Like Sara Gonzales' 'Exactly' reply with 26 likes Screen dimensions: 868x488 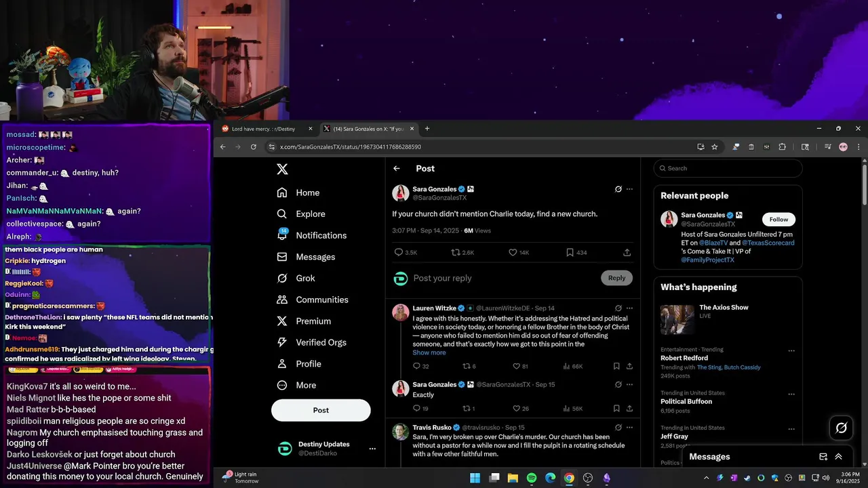coord(516,409)
